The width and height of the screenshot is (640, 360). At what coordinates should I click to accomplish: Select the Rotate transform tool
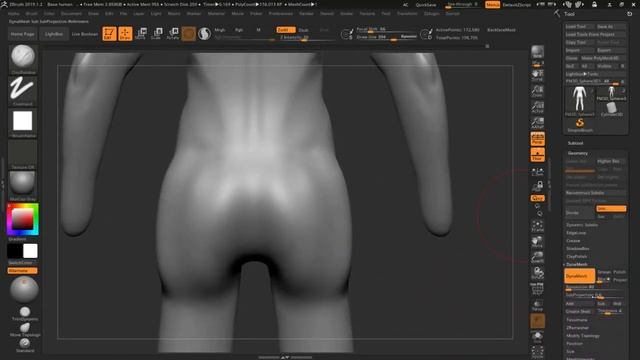173,33
